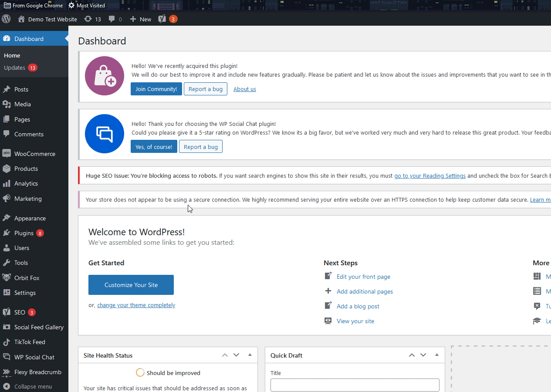This screenshot has height=392, width=551.
Task: Click the Pages icon in sidebar
Action: coord(7,119)
